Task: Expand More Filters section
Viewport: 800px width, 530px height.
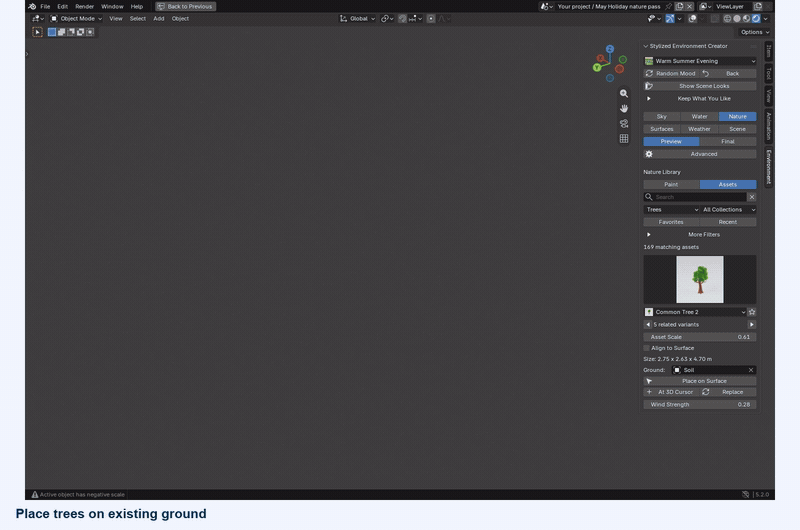Action: click(x=700, y=235)
